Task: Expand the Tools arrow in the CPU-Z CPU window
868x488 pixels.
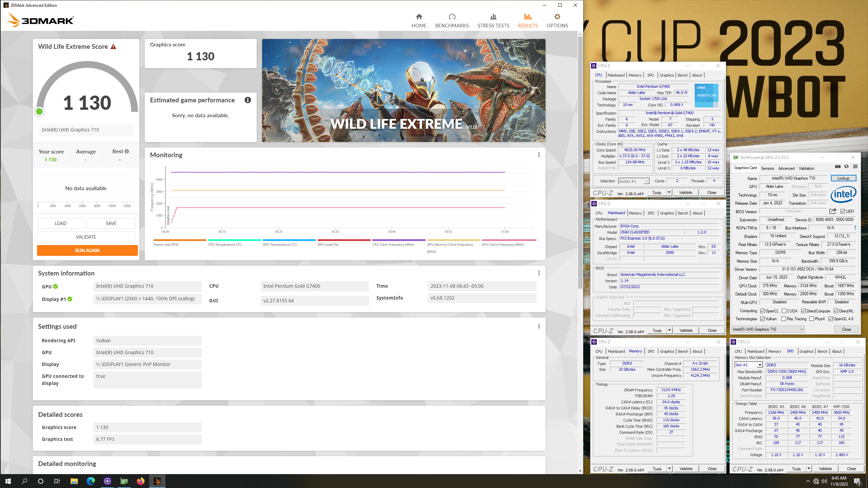Action: click(669, 192)
